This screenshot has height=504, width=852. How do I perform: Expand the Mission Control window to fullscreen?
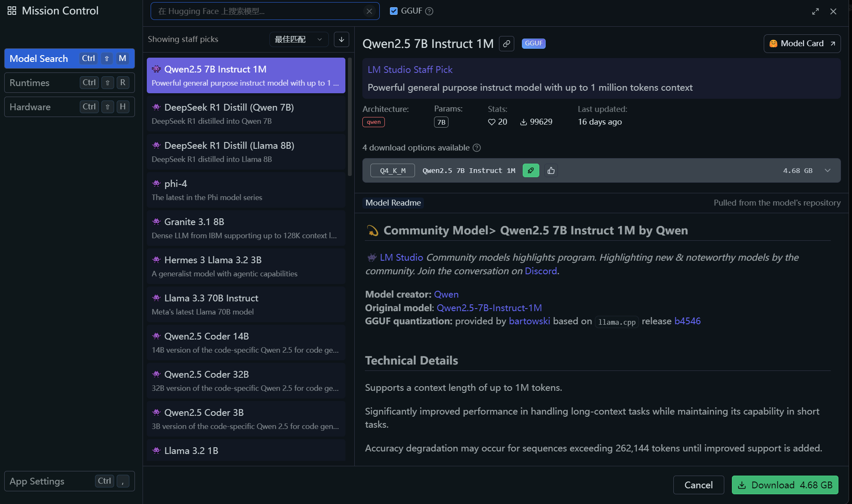pyautogui.click(x=815, y=11)
